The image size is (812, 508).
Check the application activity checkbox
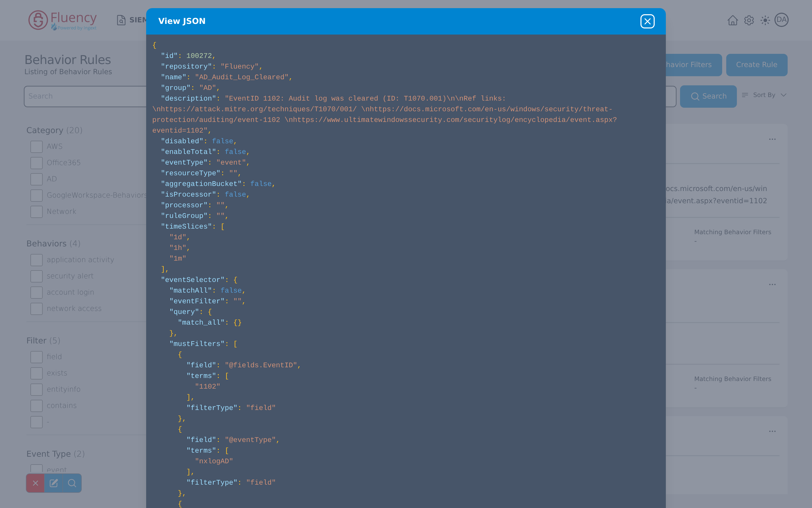click(x=37, y=260)
